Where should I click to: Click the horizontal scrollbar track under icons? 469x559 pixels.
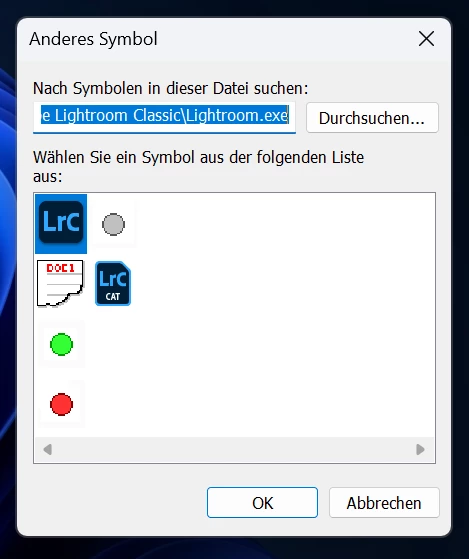click(234, 450)
